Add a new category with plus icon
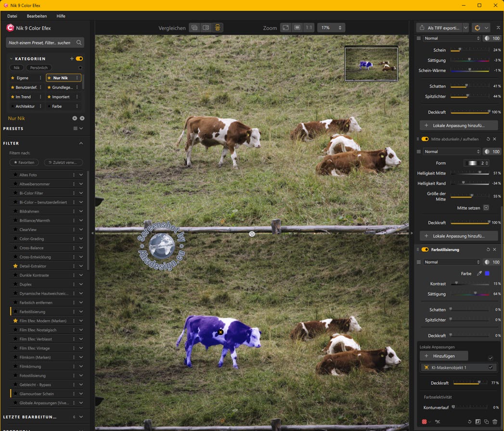 pos(72,59)
